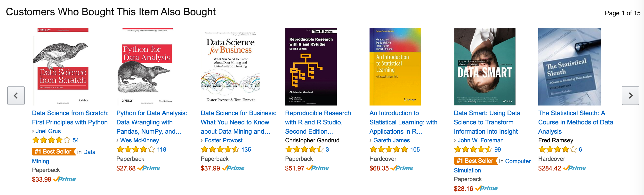Go to next carousel page arrow

pos(630,96)
